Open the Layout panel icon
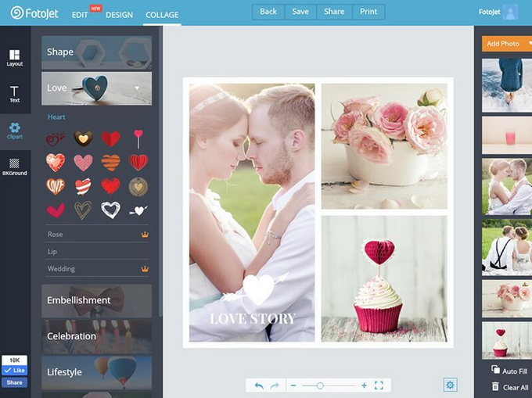 click(15, 58)
